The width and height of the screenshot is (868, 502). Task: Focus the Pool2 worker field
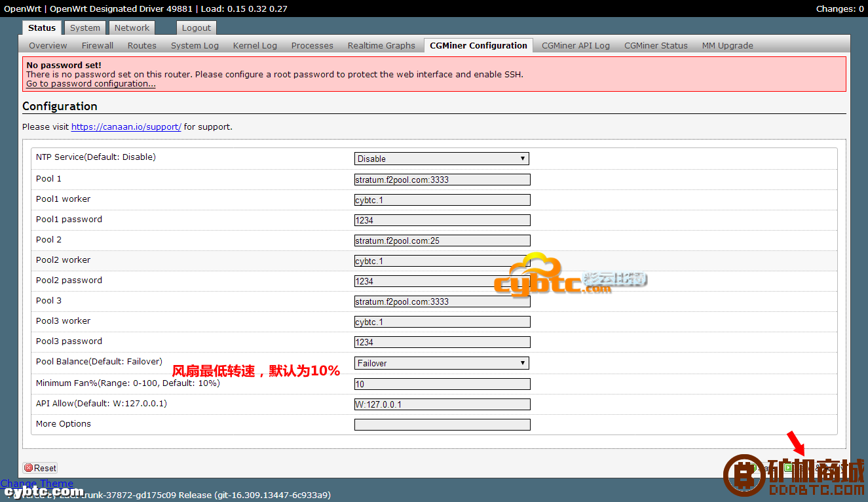(x=442, y=261)
